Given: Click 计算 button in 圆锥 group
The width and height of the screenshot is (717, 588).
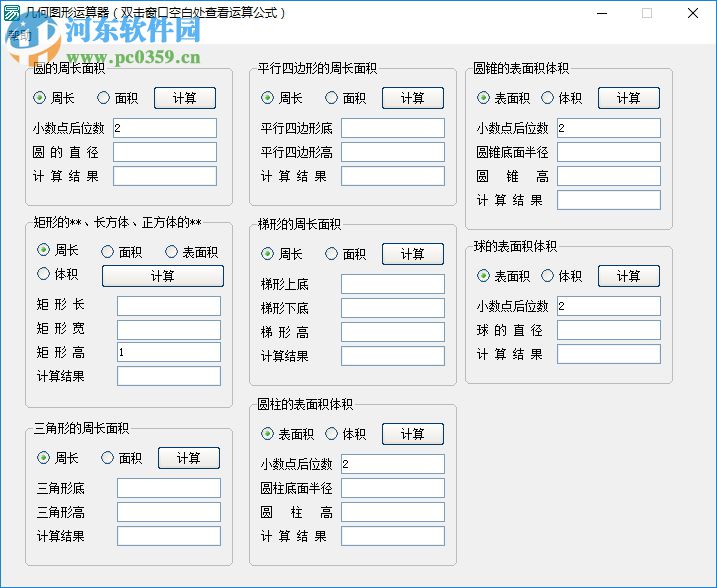Looking at the screenshot, I should (629, 98).
